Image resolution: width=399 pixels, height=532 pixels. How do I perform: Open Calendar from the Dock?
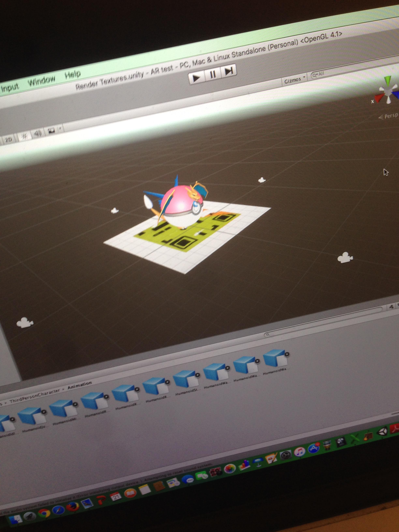click(x=115, y=496)
